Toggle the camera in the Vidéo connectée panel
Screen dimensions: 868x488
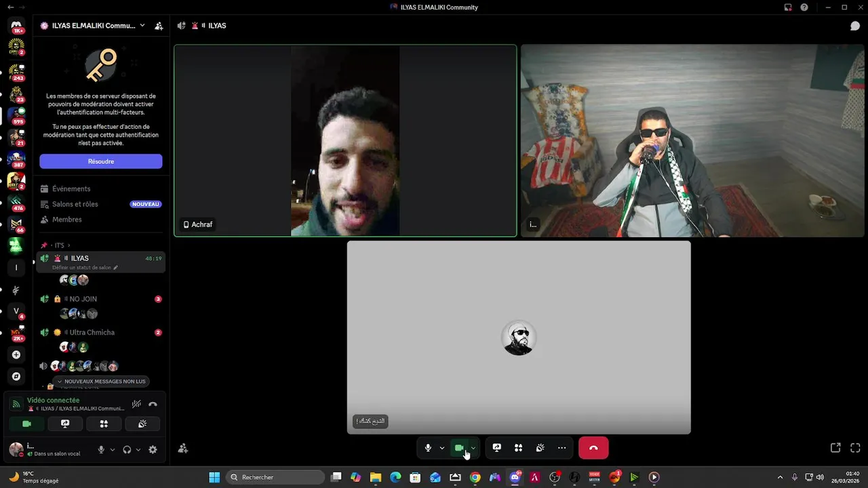[26, 424]
